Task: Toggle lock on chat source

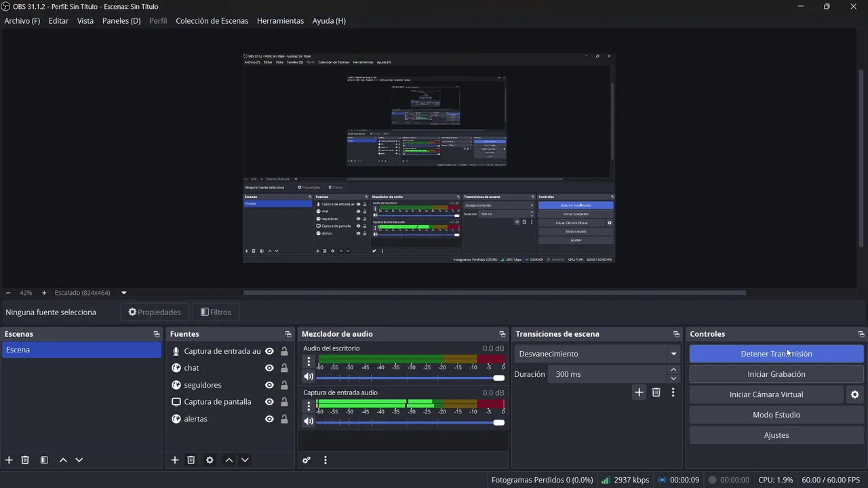Action: [x=284, y=368]
